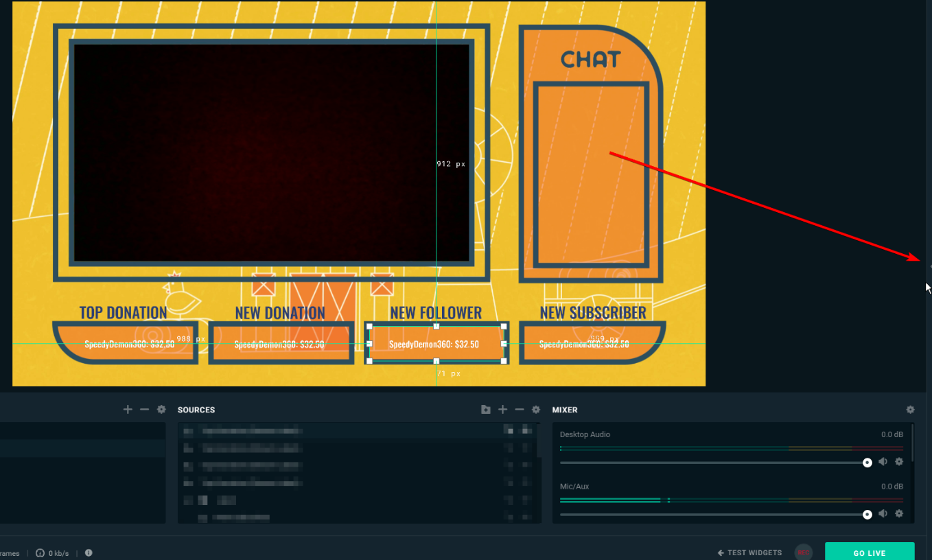Open source properties gear in Sources header
The width and height of the screenshot is (932, 560).
click(x=536, y=410)
